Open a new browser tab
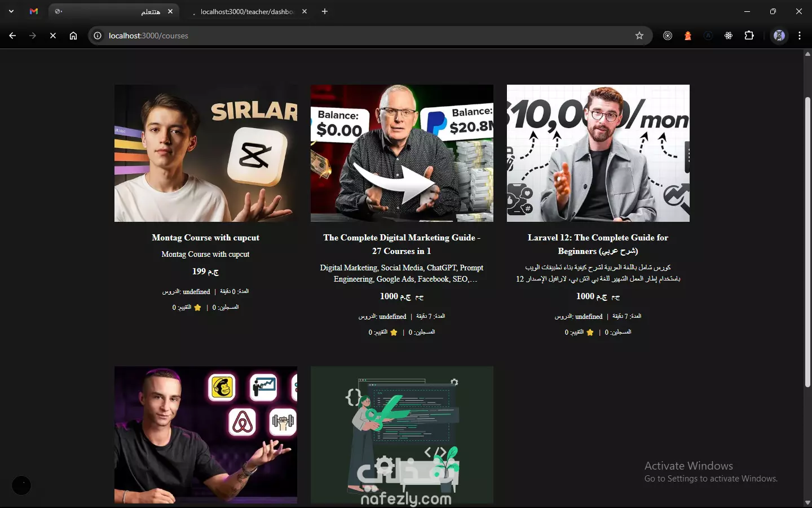Screen dimensions: 812x508 (x=325, y=11)
